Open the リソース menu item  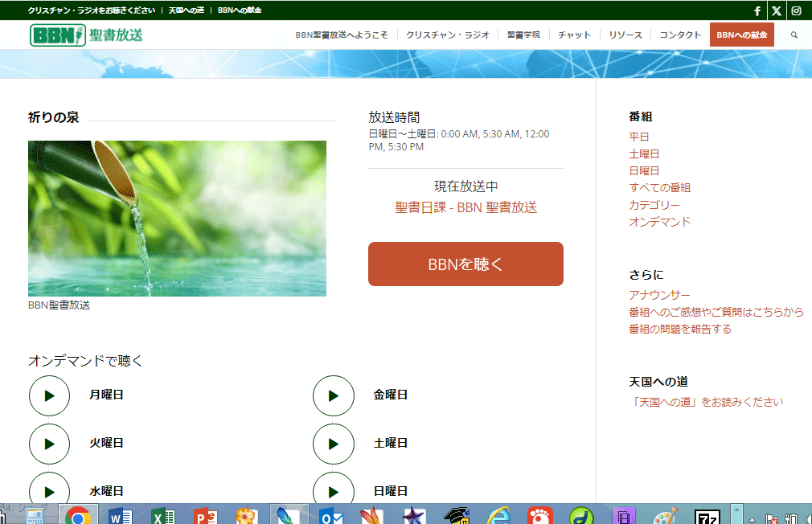click(625, 35)
